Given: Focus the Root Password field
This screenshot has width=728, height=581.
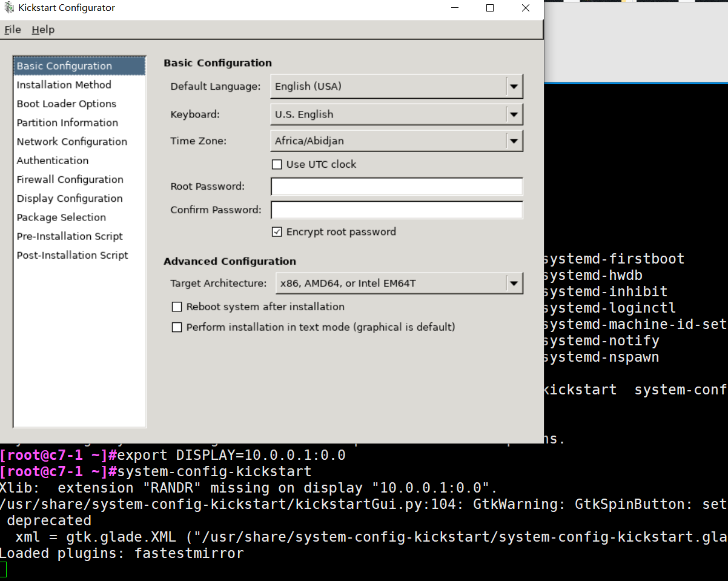Looking at the screenshot, I should pyautogui.click(x=397, y=187).
